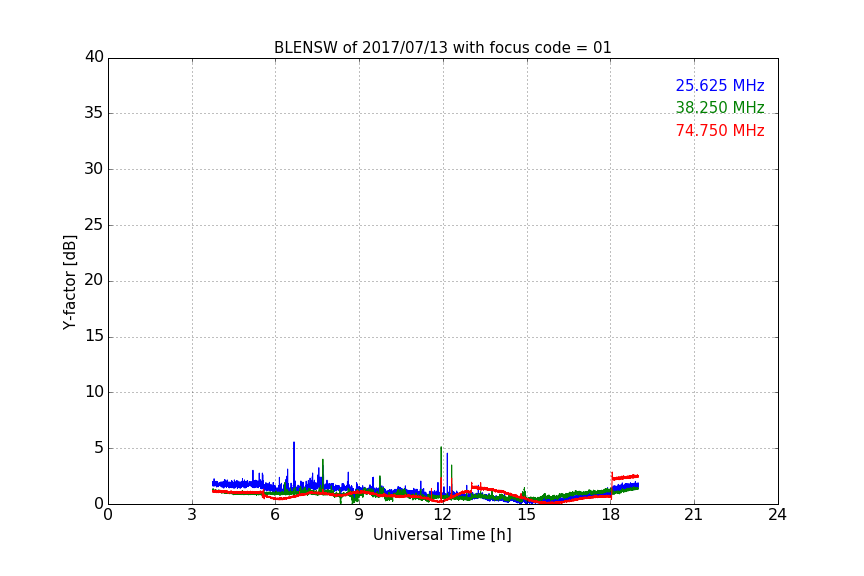Click the x-axis tick label '6'
The width and height of the screenshot is (864, 576).
tap(276, 515)
